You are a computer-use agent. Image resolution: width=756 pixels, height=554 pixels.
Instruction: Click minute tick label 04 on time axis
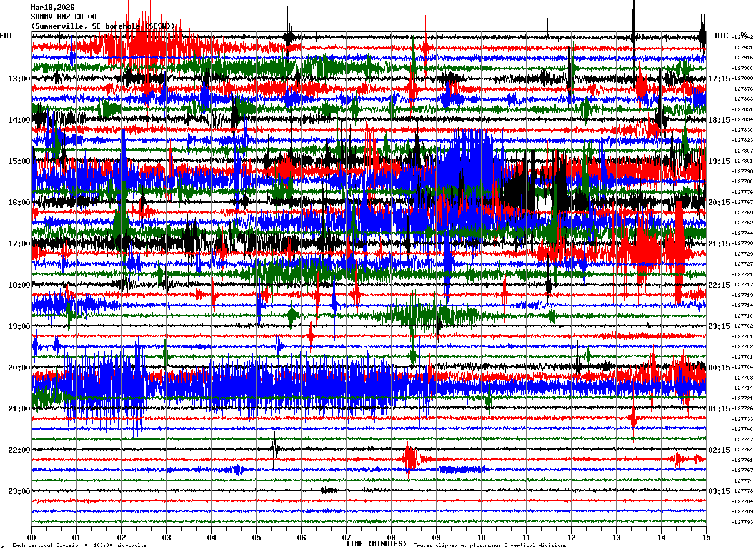click(x=212, y=538)
